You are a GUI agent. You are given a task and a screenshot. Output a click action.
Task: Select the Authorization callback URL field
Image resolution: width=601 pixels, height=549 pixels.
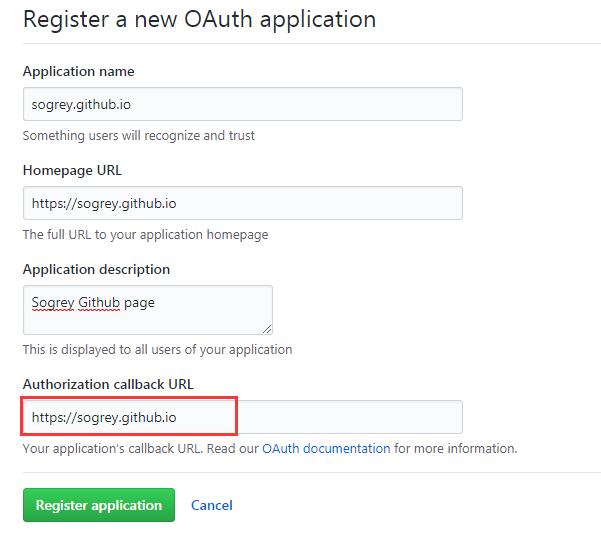click(x=242, y=417)
